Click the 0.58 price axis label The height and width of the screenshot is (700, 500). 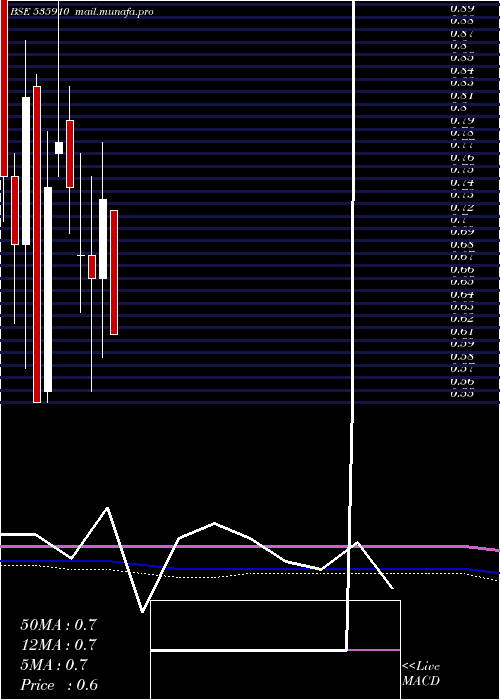click(462, 356)
